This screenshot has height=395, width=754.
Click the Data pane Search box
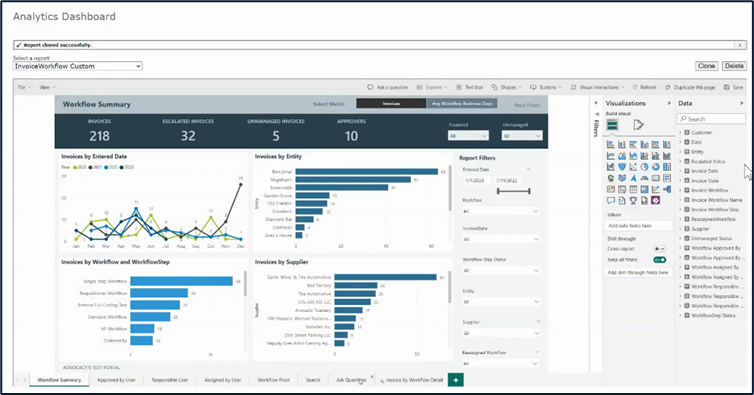pyautogui.click(x=712, y=119)
